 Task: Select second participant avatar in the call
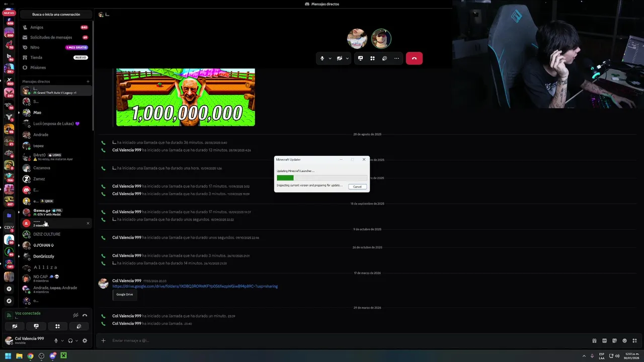click(381, 39)
